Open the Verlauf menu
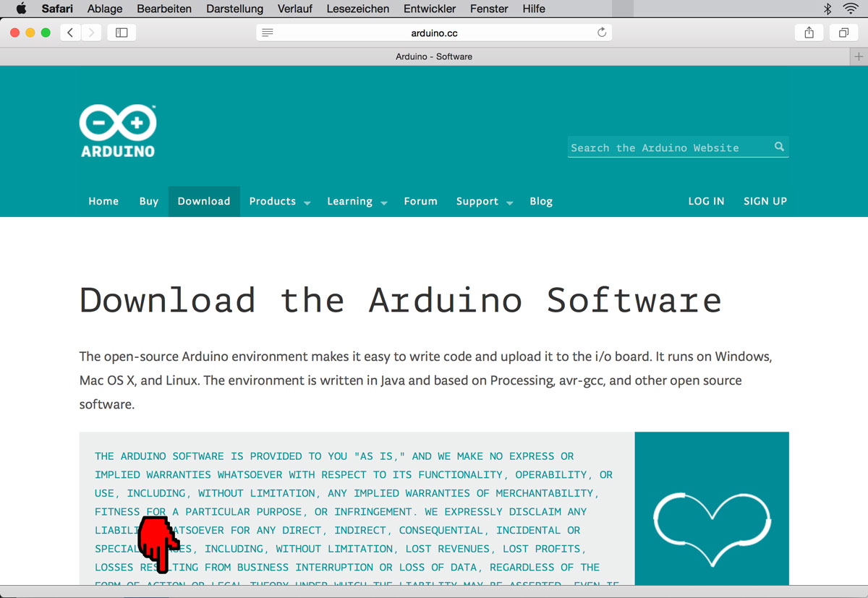This screenshot has width=868, height=598. (295, 9)
